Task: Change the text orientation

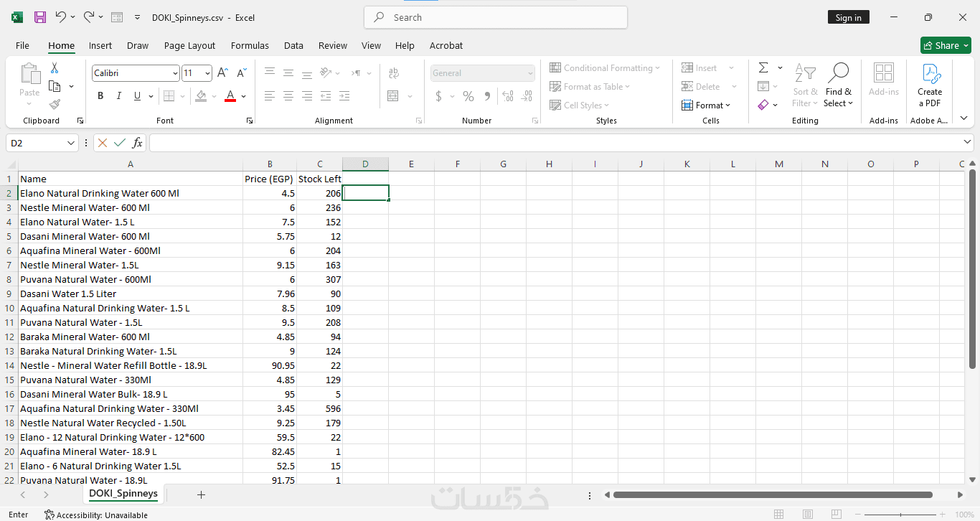Action: (x=326, y=73)
